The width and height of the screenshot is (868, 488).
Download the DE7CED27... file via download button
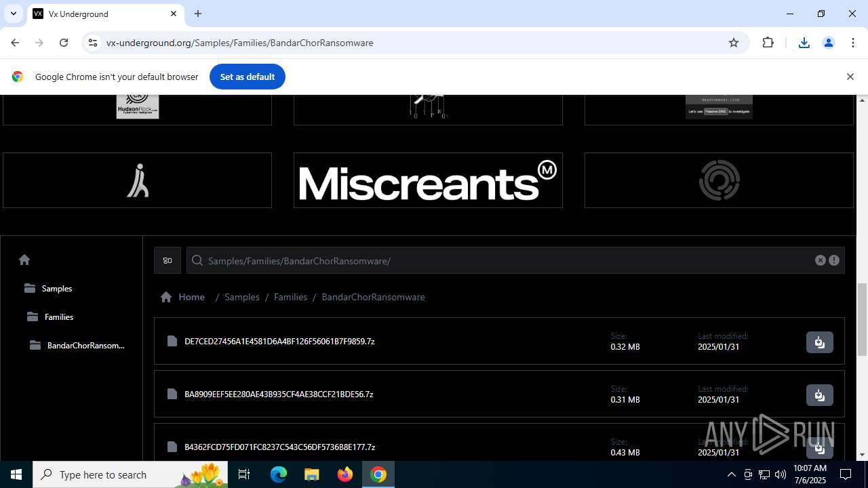pyautogui.click(x=819, y=342)
